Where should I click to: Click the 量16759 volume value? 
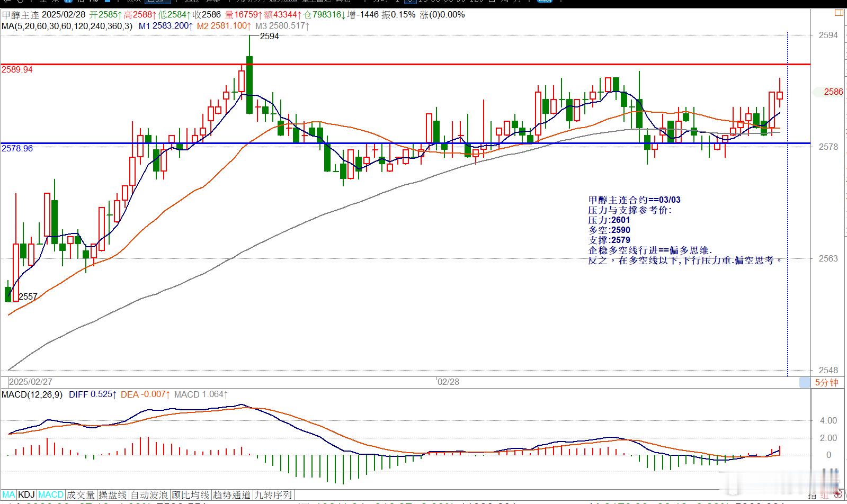point(243,15)
